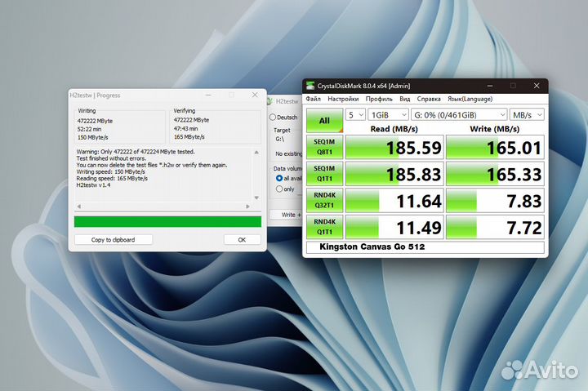Open the MB/s unit dropdown
The image size is (588, 391).
coord(528,115)
